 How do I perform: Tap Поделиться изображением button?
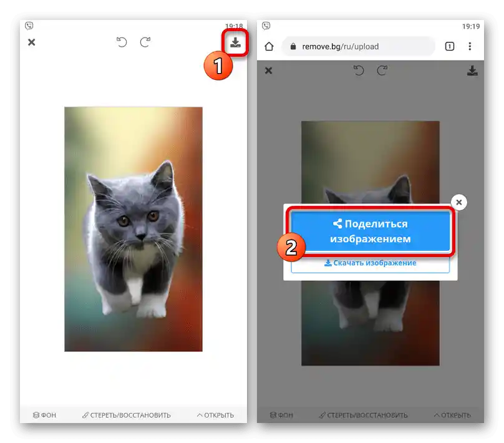click(x=371, y=231)
